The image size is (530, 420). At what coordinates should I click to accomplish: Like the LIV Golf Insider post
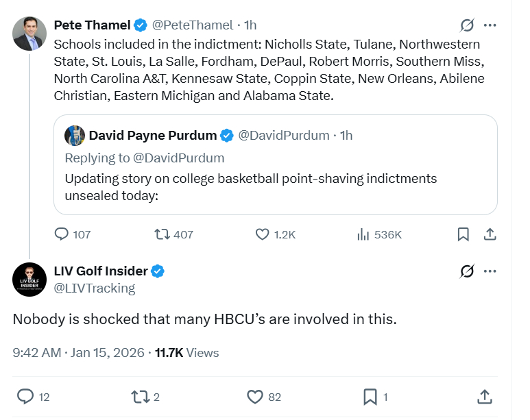[x=254, y=396]
